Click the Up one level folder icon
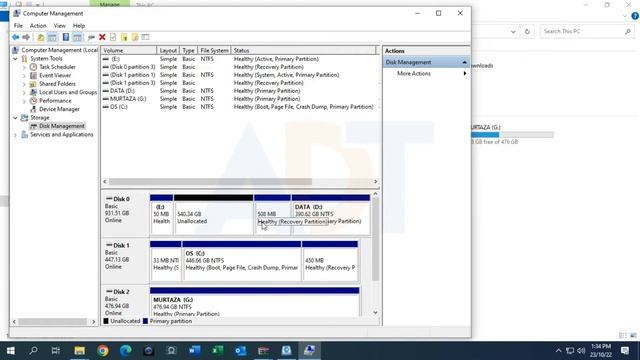The width and height of the screenshot is (640, 360). (41, 37)
